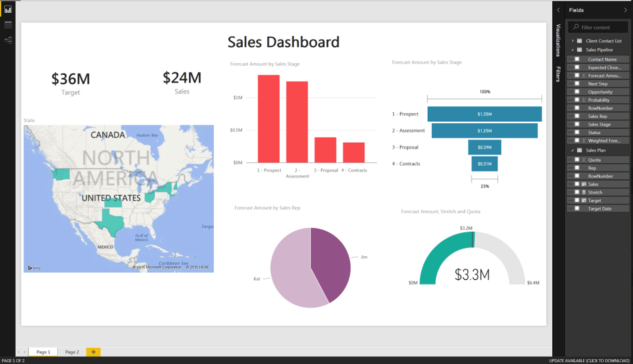The width and height of the screenshot is (633, 364).
Task: Switch to Report view in the left sidebar
Action: 8,9
